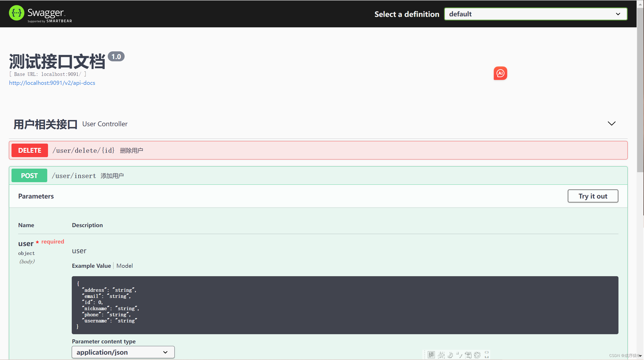Open Parameter content type dropdown
The image size is (644, 360).
click(123, 352)
